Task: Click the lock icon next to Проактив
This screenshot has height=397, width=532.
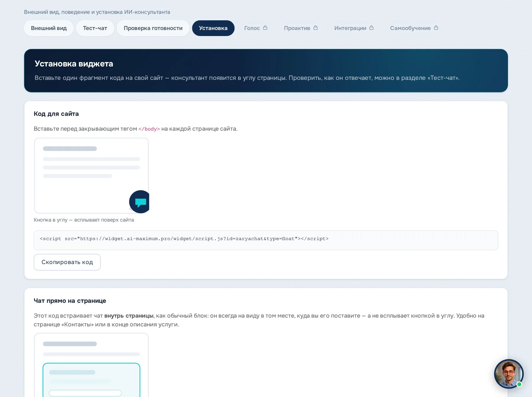Action: point(316,28)
